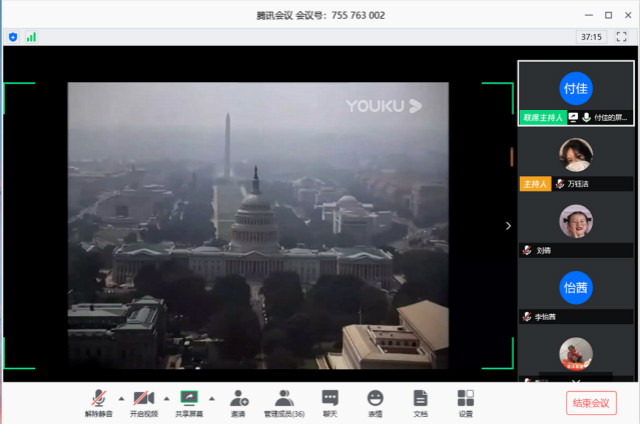Click the 付佳的屏... screen share label

tap(610, 118)
